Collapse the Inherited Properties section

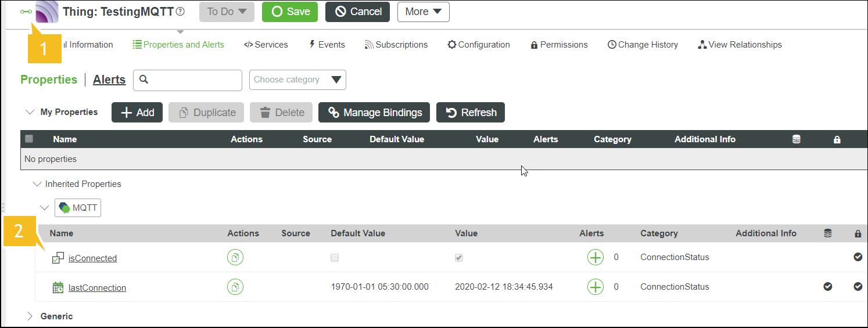click(x=38, y=184)
